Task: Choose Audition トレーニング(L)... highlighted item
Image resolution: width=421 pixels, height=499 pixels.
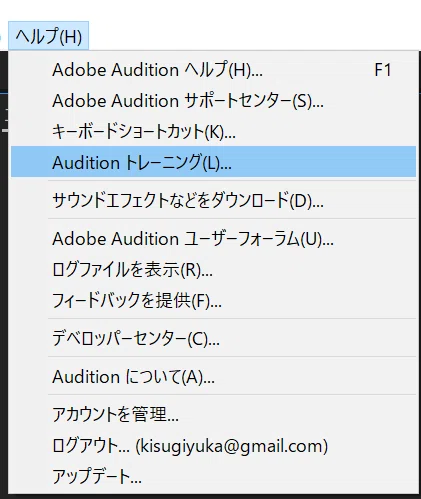Action: point(213,162)
